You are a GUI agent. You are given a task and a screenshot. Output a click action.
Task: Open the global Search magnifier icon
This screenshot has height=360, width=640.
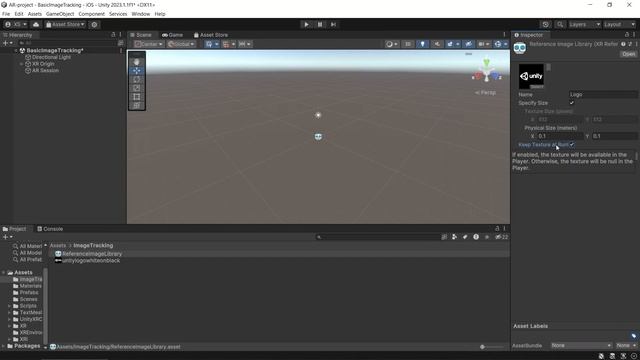click(x=560, y=24)
